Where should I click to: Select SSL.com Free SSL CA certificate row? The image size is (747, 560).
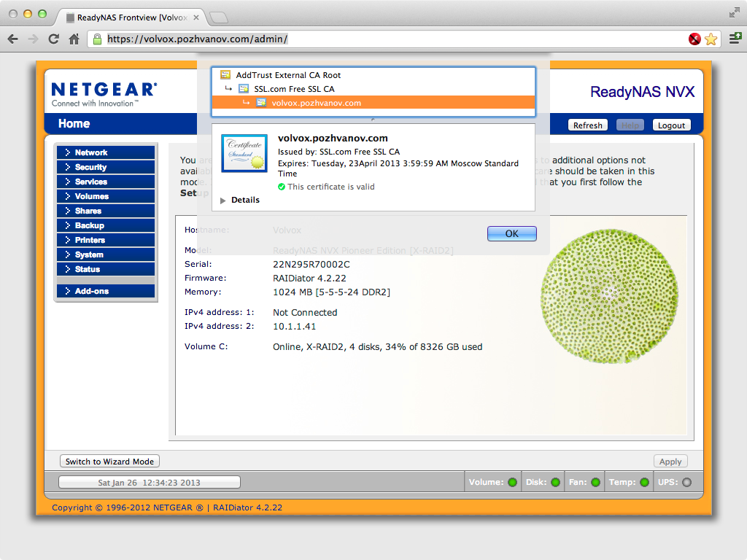[373, 89]
